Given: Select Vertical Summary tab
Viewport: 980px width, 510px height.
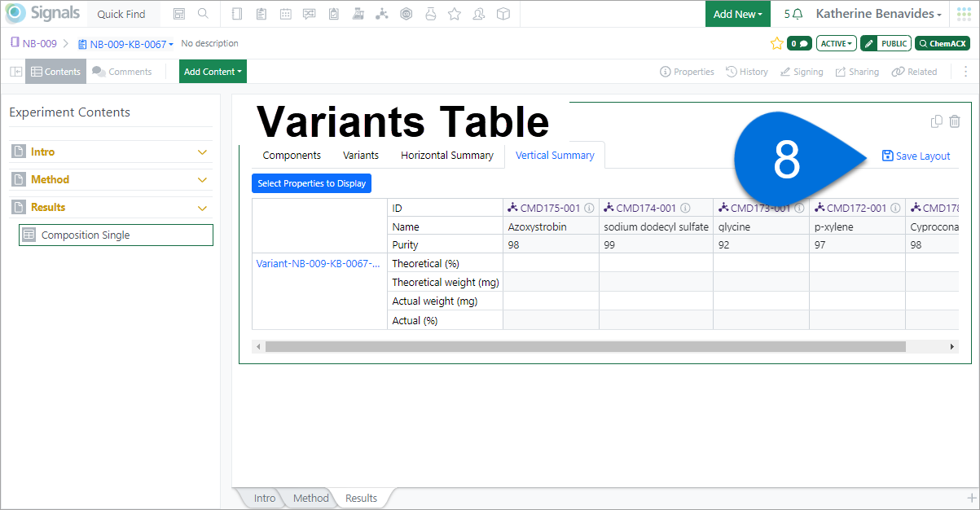Looking at the screenshot, I should coord(555,155).
